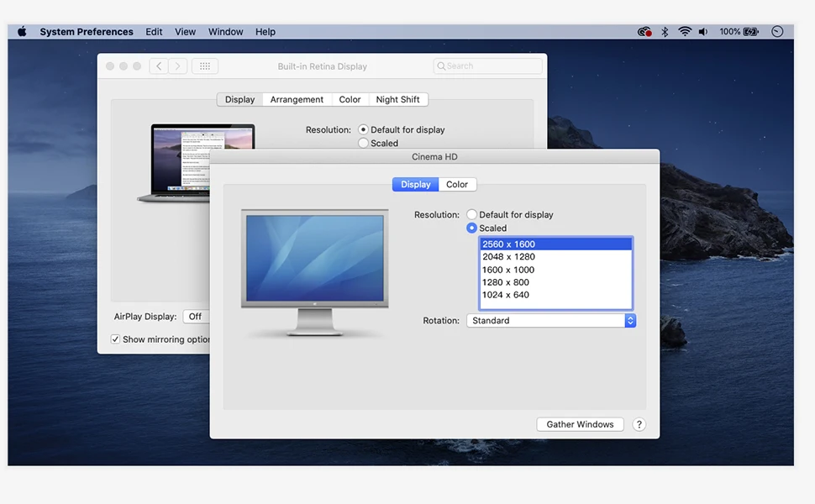This screenshot has width=815, height=504.
Task: Open System Preferences menu
Action: click(87, 32)
